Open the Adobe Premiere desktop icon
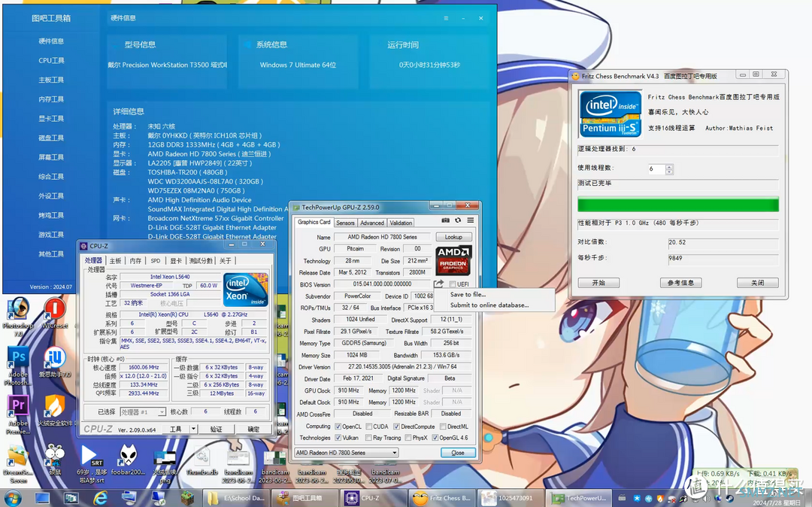 click(x=18, y=413)
